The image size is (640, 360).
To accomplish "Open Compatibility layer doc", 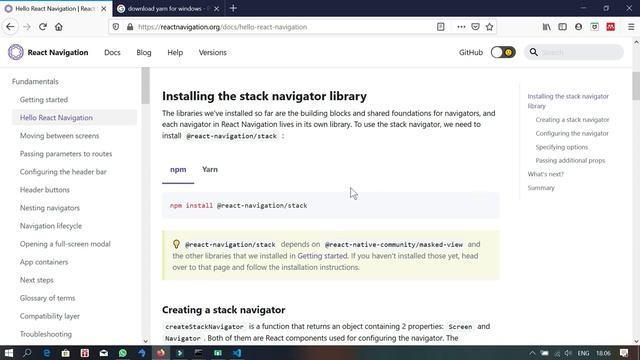I will [50, 316].
